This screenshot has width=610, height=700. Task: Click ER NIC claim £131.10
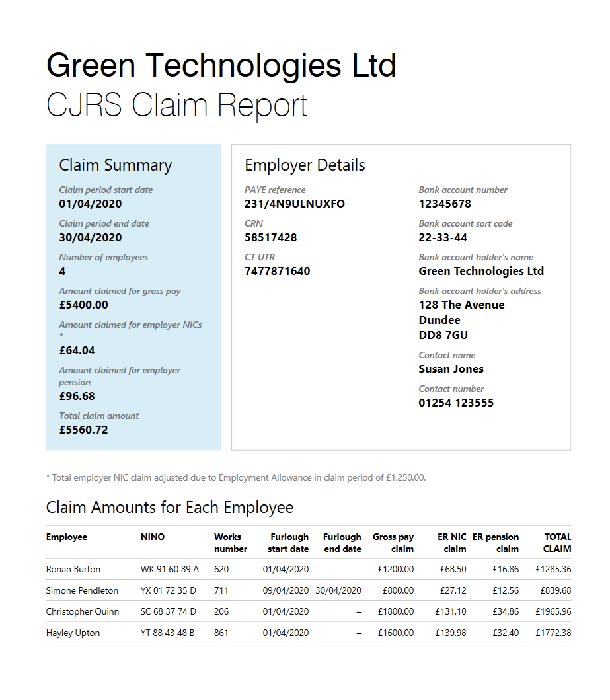click(451, 611)
